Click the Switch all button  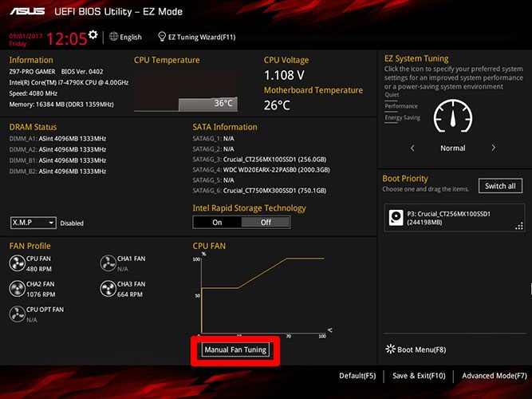(500, 186)
